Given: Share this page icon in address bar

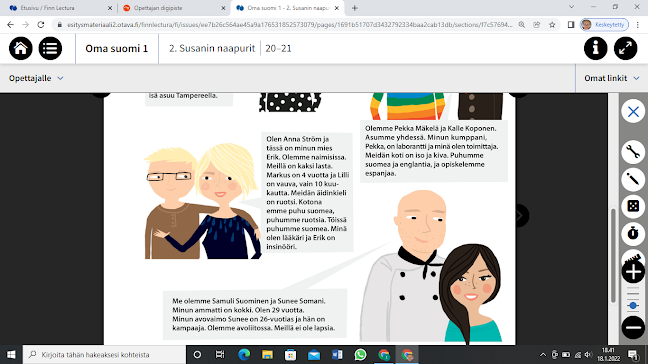Looking at the screenshot, I should [537, 25].
